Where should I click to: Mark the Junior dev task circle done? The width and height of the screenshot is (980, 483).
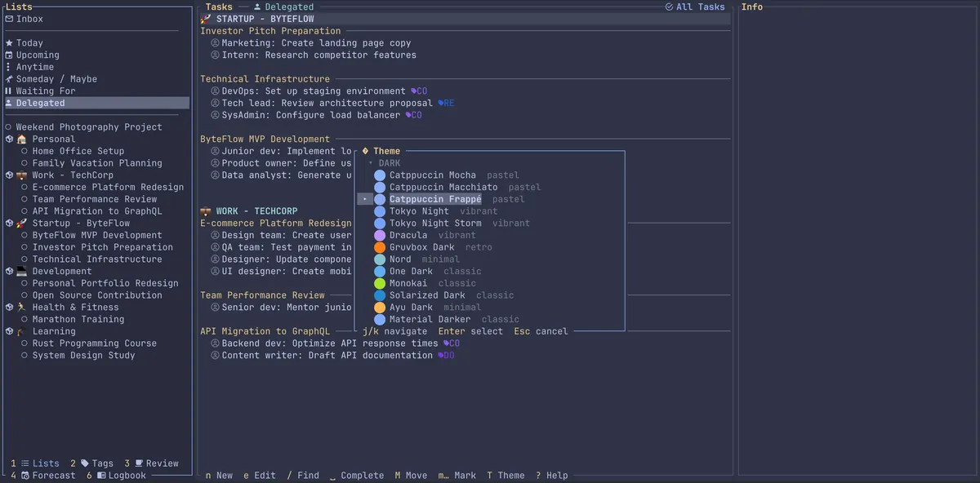point(216,151)
